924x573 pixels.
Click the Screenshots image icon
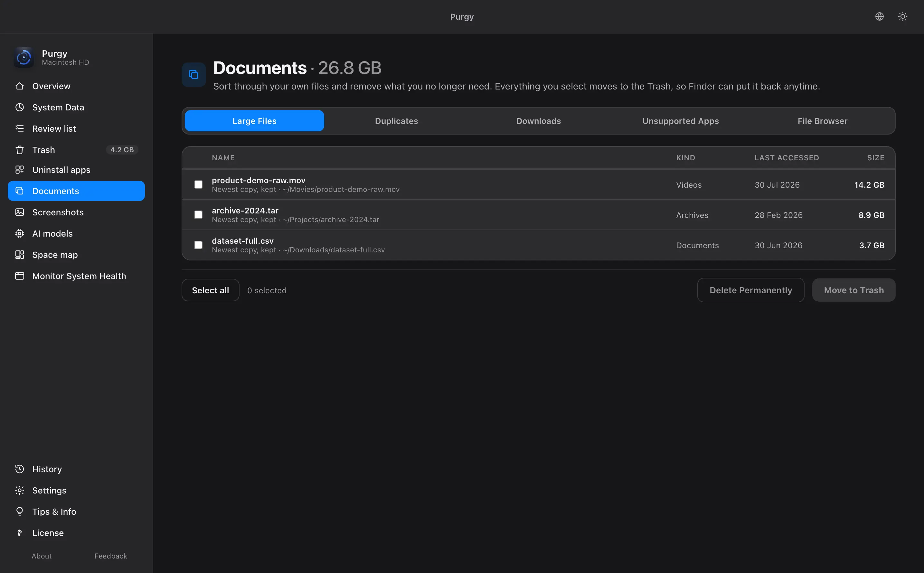tap(20, 212)
